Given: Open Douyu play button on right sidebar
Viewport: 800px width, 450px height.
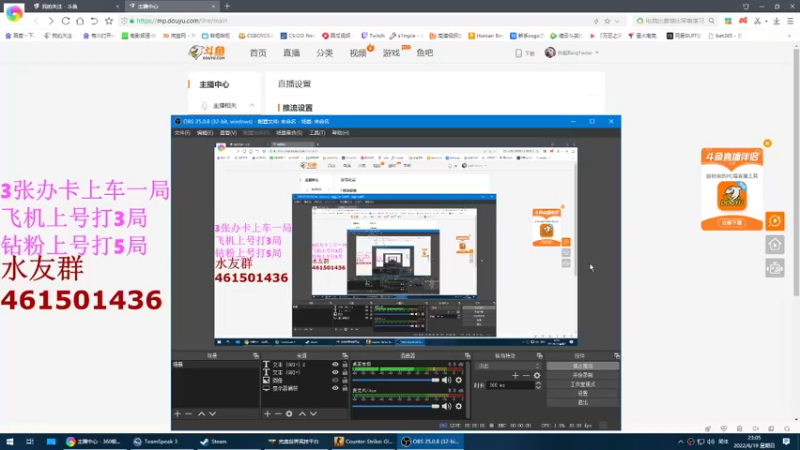Looking at the screenshot, I should click(x=775, y=221).
